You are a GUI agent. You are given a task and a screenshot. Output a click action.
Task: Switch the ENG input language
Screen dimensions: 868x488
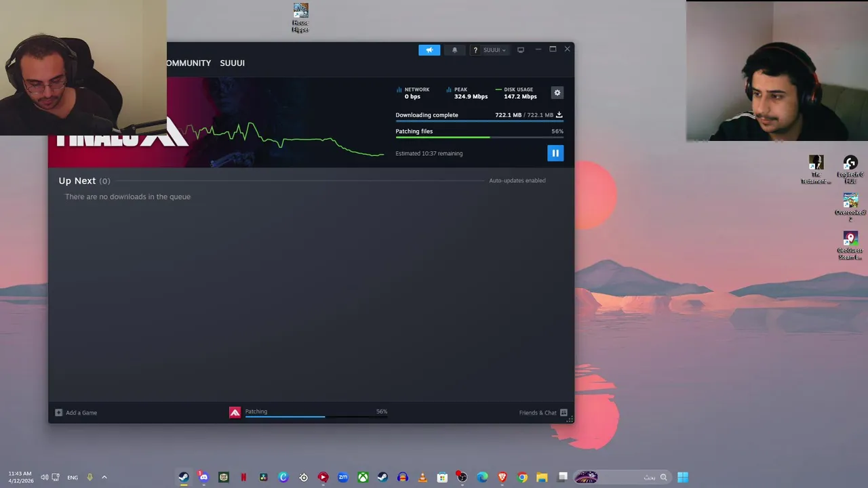coord(73,477)
